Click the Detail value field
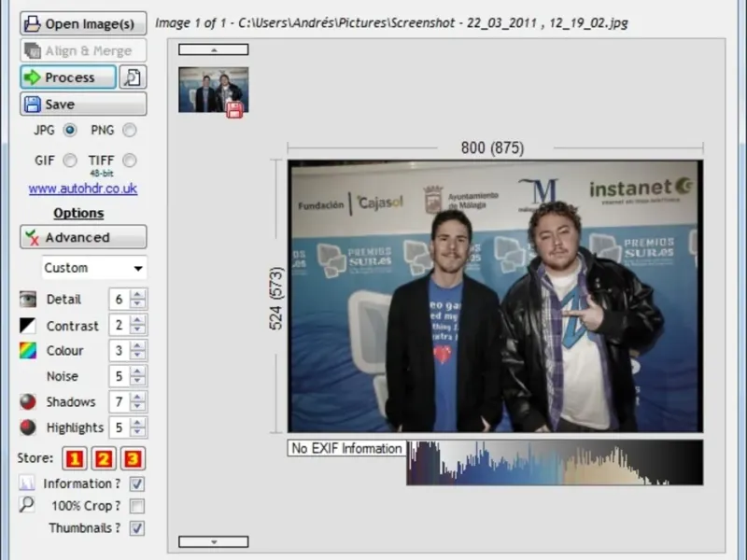747x560 pixels. [x=120, y=299]
